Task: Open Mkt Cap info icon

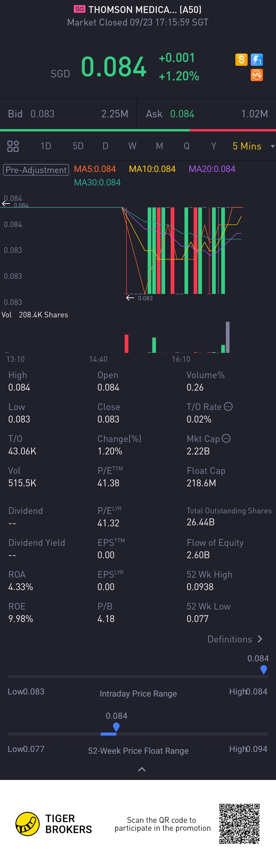Action: pos(226,438)
